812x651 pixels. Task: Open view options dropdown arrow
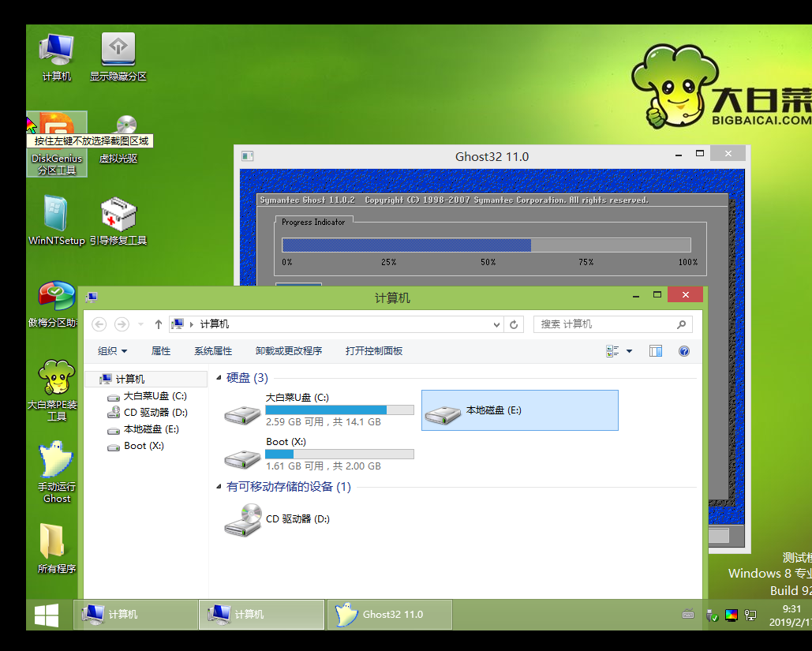point(629,351)
